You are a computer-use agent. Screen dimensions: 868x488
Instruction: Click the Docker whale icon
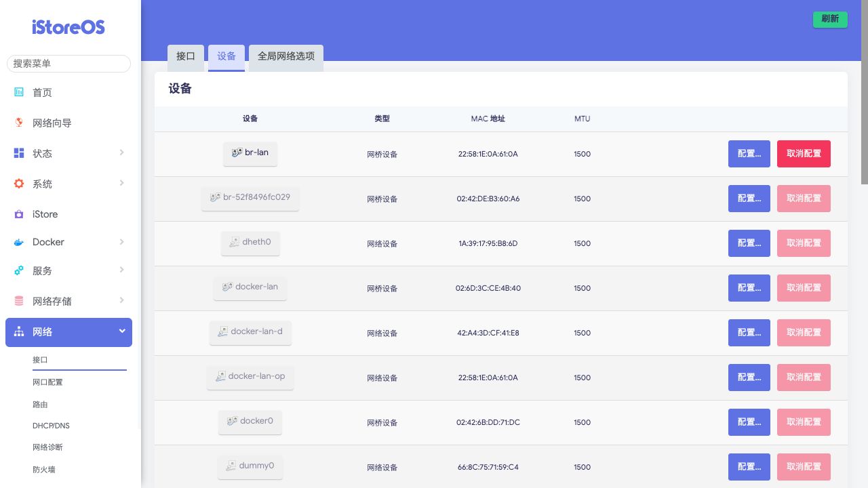point(19,242)
